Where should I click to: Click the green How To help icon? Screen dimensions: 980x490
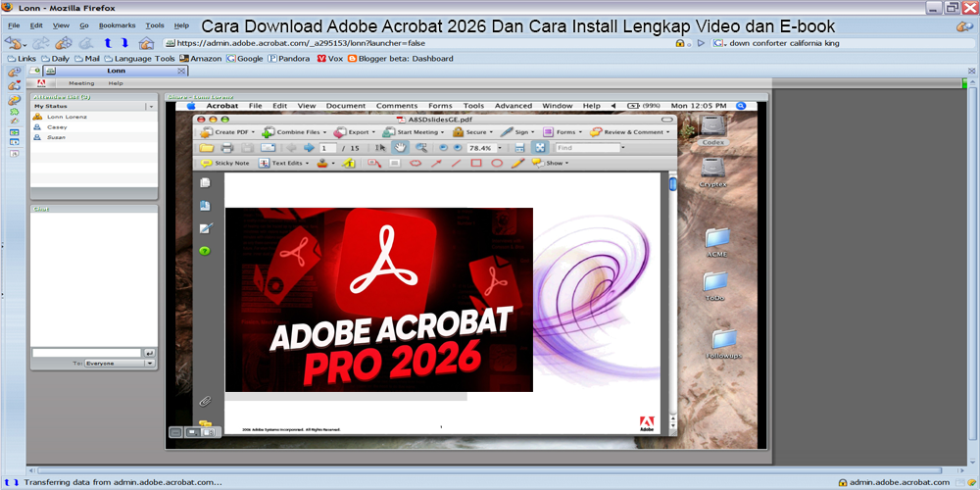(x=205, y=251)
